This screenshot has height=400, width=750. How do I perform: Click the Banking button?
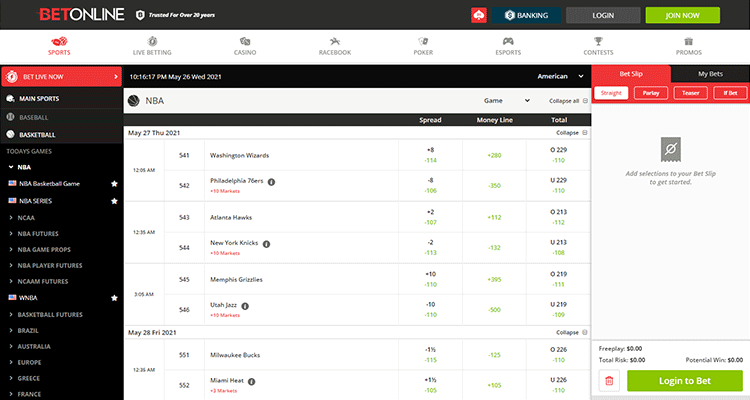(x=526, y=15)
